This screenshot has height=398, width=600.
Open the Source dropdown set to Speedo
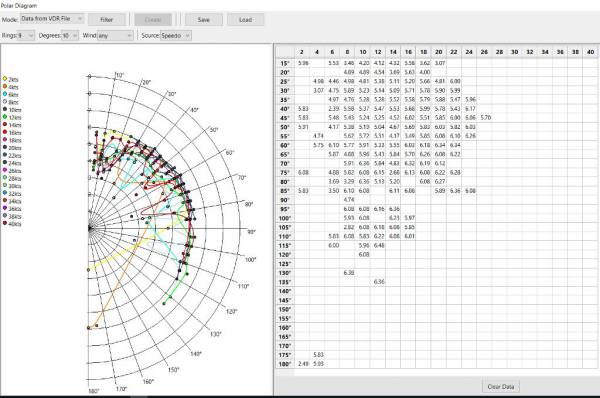pos(176,36)
